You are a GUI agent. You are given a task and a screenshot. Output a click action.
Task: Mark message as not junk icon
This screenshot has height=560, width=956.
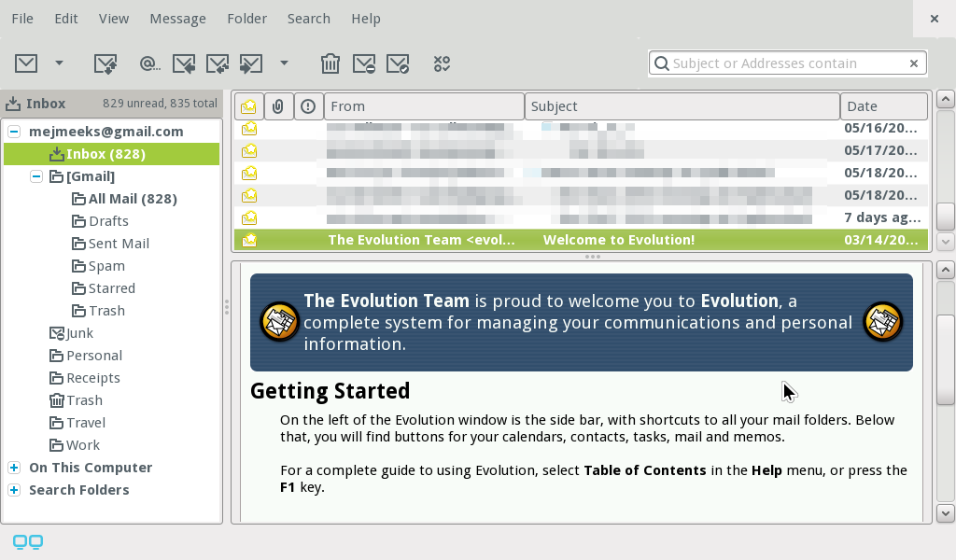398,63
